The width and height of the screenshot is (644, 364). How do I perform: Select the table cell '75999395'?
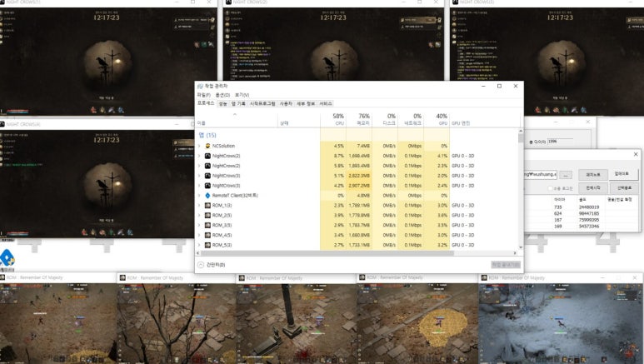[589, 220]
